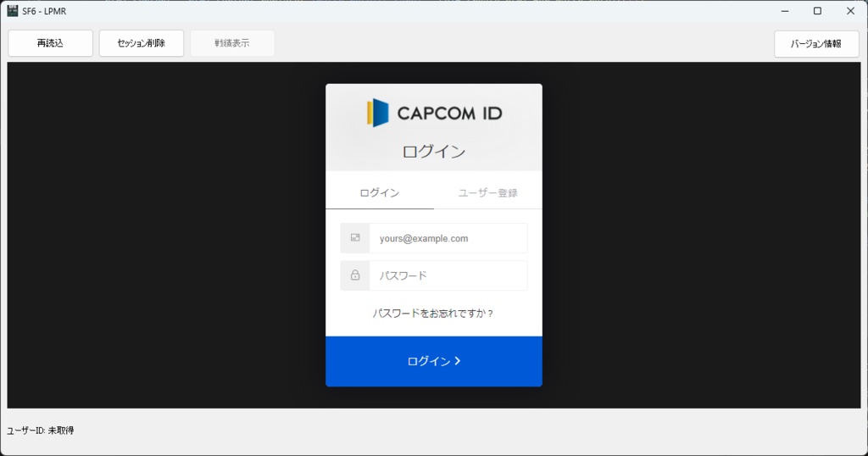Open バージョン情報 version info

(x=816, y=44)
